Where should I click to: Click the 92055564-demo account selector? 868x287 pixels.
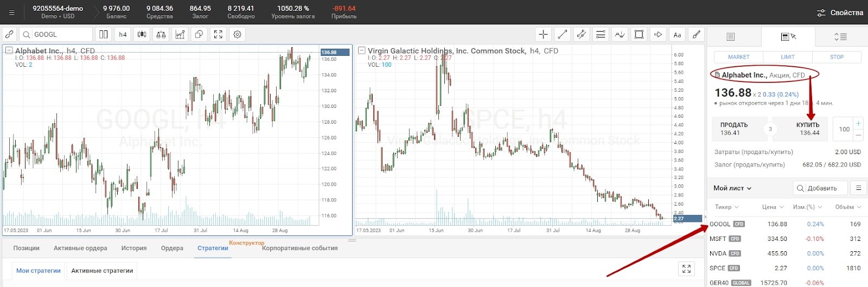point(58,12)
